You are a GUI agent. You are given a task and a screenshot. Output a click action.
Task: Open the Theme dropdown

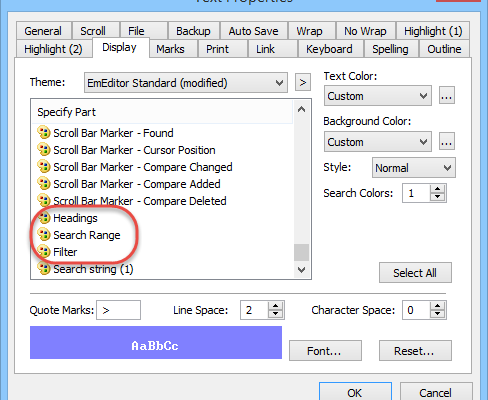pyautogui.click(x=186, y=83)
